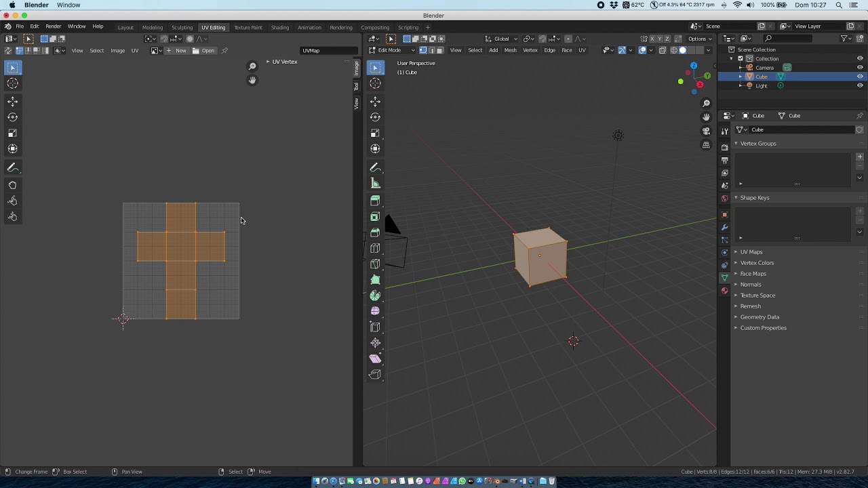
Task: Toggle visibility of the Light object
Action: click(860, 86)
